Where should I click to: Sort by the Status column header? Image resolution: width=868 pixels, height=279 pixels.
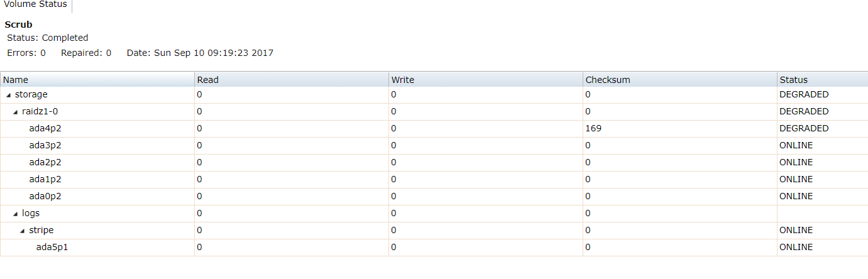822,80
